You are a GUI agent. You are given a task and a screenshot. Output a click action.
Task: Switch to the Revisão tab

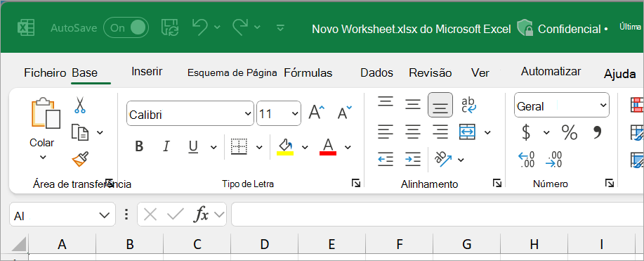(x=430, y=73)
